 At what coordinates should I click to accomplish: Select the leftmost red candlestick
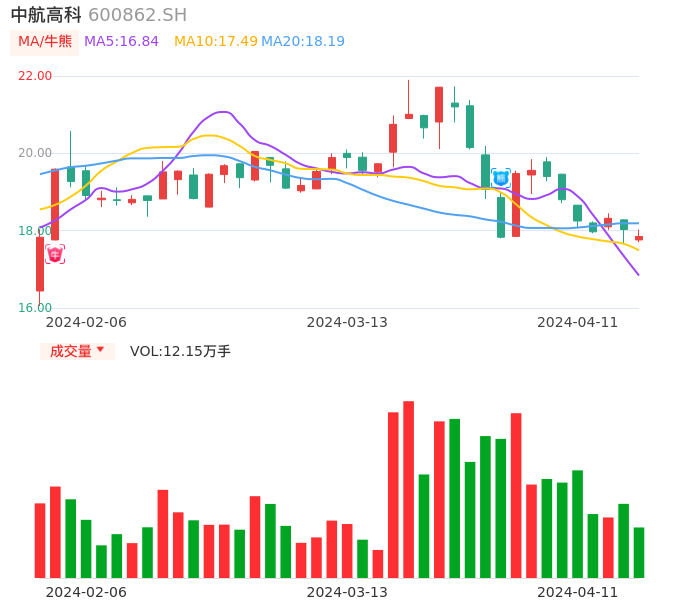(x=40, y=264)
